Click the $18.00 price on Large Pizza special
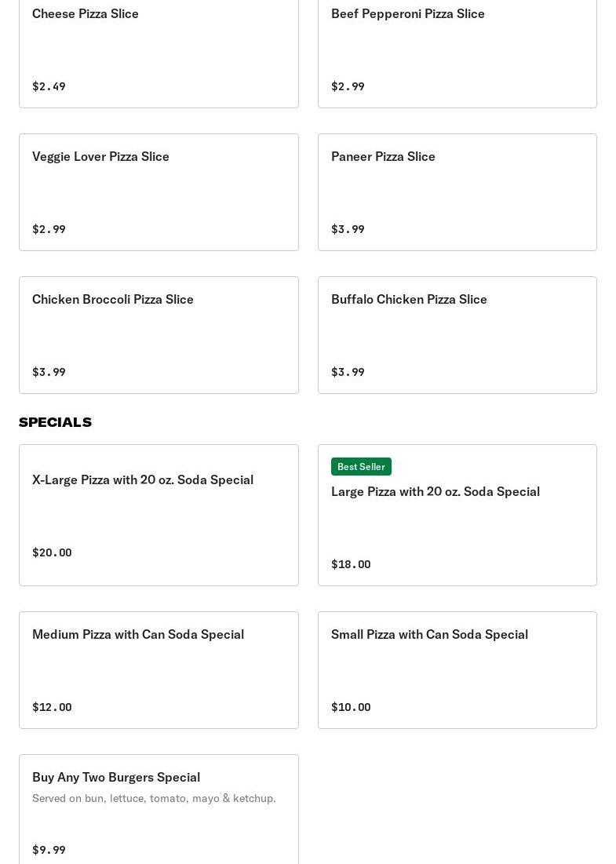Screen dimensions: 616x864 point(351,563)
